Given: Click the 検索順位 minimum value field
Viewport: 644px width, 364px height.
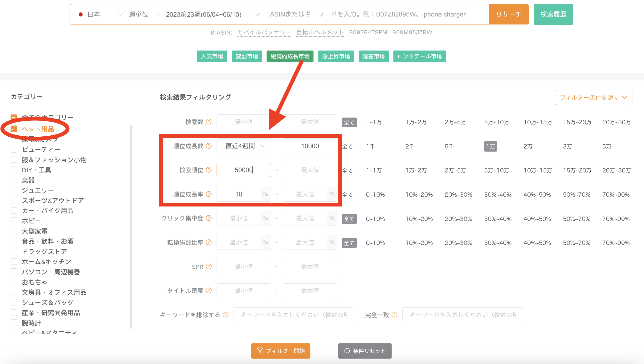Looking at the screenshot, I should click(x=244, y=170).
